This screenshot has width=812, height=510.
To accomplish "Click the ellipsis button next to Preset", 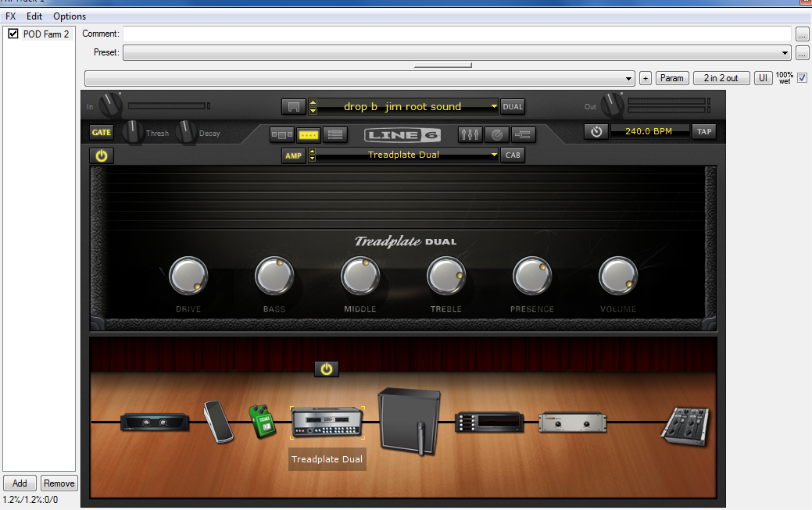I will pos(802,53).
